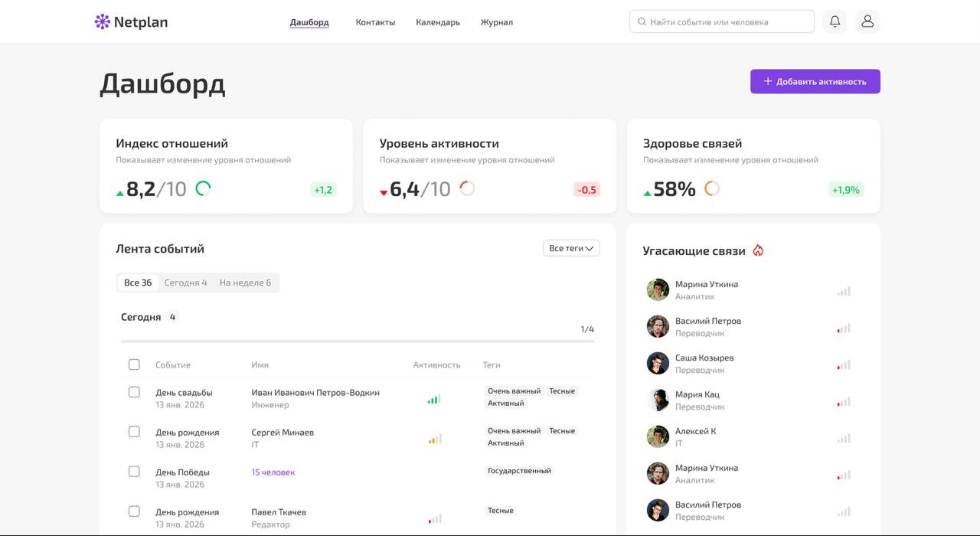Go to the Календарь page
The image size is (980, 536).
click(x=438, y=22)
